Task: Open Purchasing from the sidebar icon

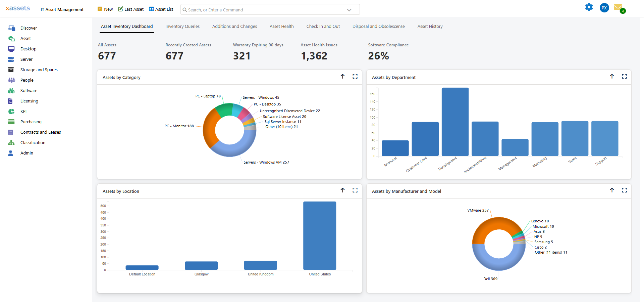Action: click(x=11, y=122)
